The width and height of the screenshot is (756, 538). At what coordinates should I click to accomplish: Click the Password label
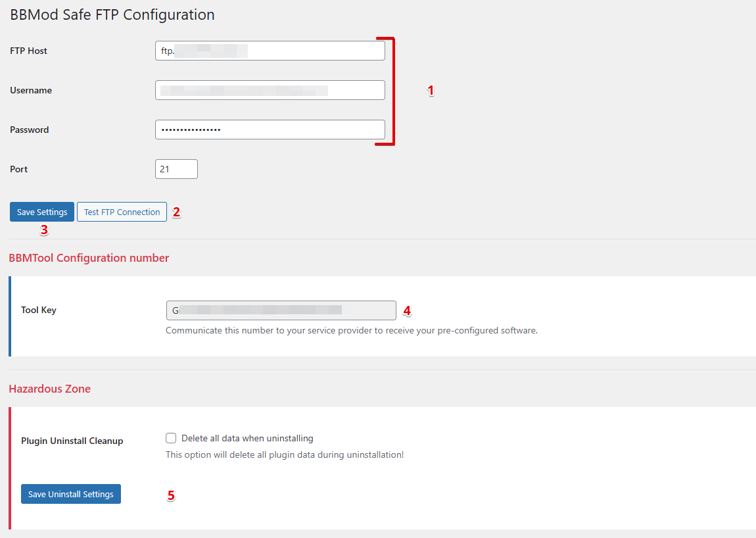click(29, 130)
